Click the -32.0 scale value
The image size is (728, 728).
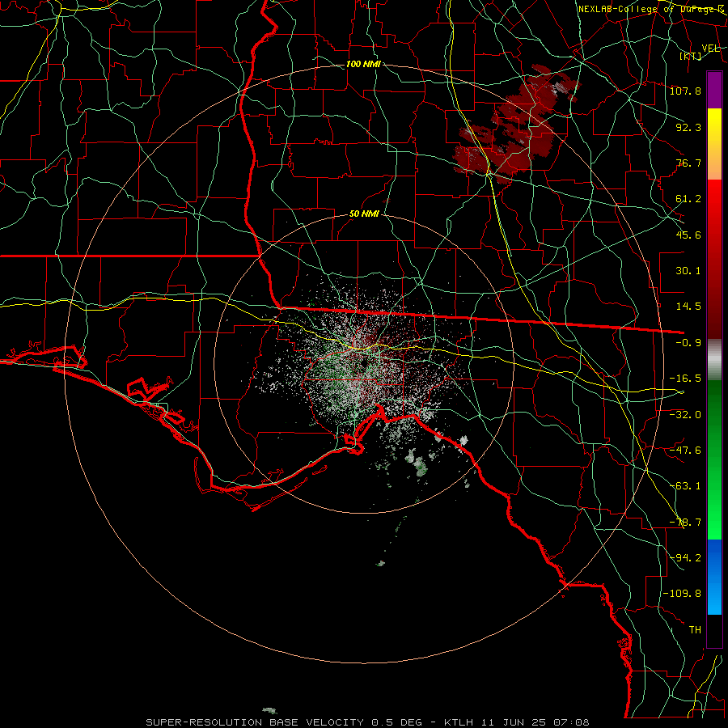click(685, 415)
